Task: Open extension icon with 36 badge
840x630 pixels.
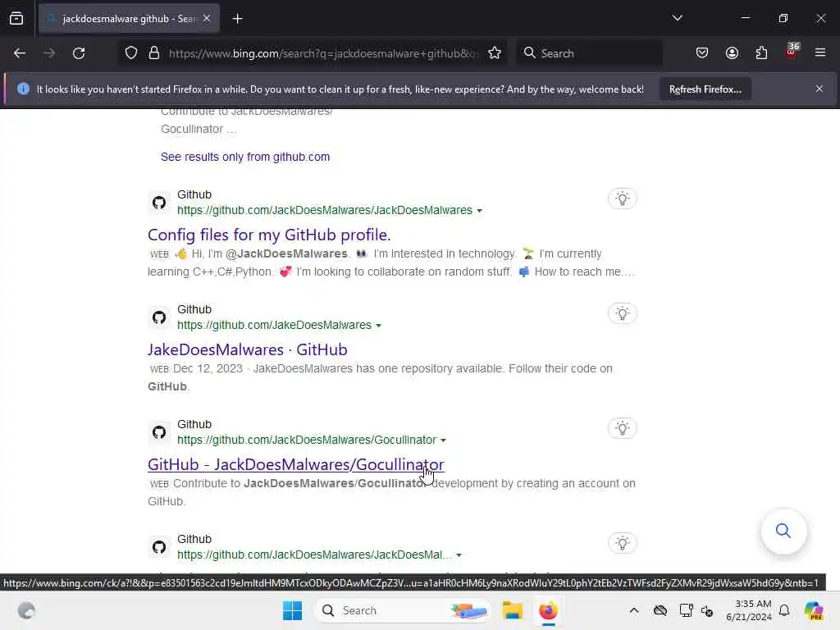Action: tap(792, 52)
